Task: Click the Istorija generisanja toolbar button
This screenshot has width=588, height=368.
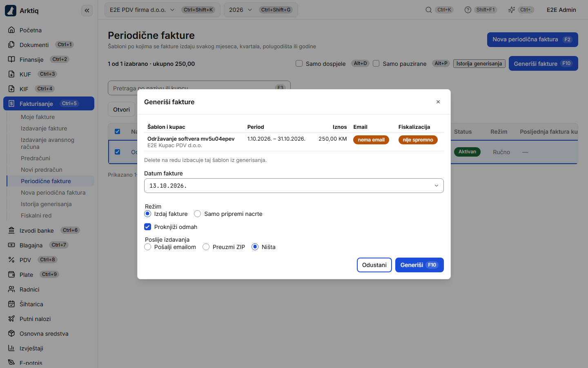Action: click(479, 63)
